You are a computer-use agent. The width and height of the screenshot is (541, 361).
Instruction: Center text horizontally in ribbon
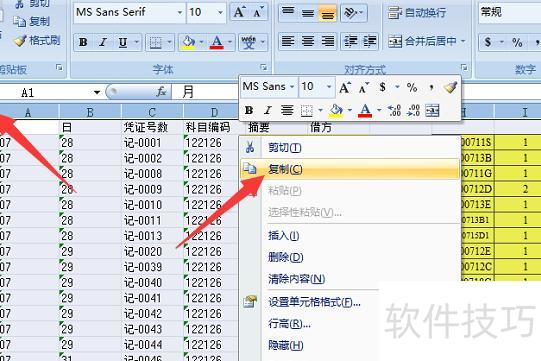tap(308, 41)
